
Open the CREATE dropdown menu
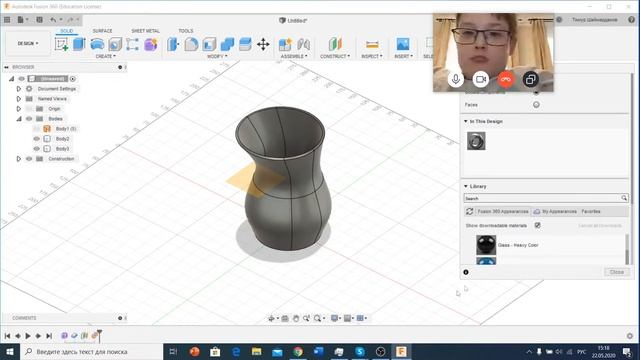(x=106, y=56)
